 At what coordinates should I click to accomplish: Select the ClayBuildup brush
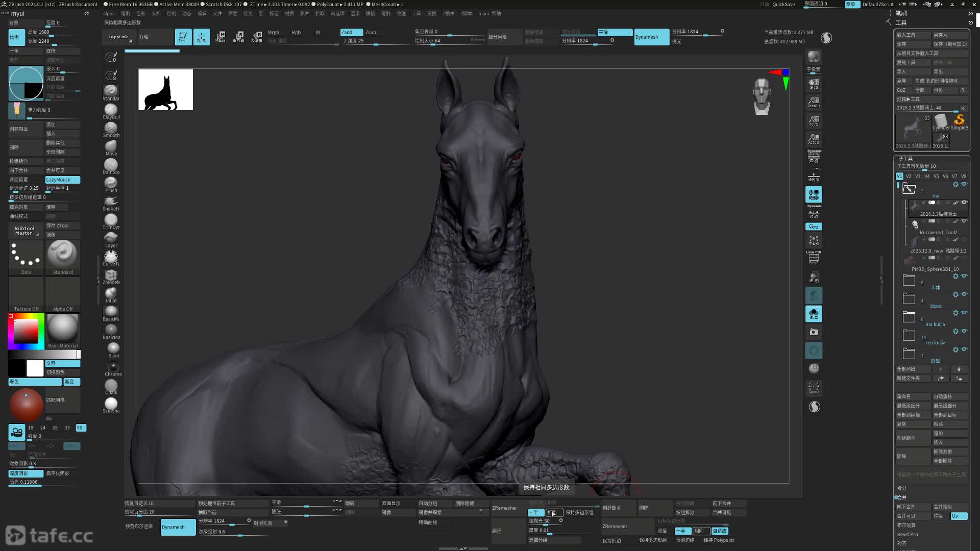pyautogui.click(x=111, y=110)
